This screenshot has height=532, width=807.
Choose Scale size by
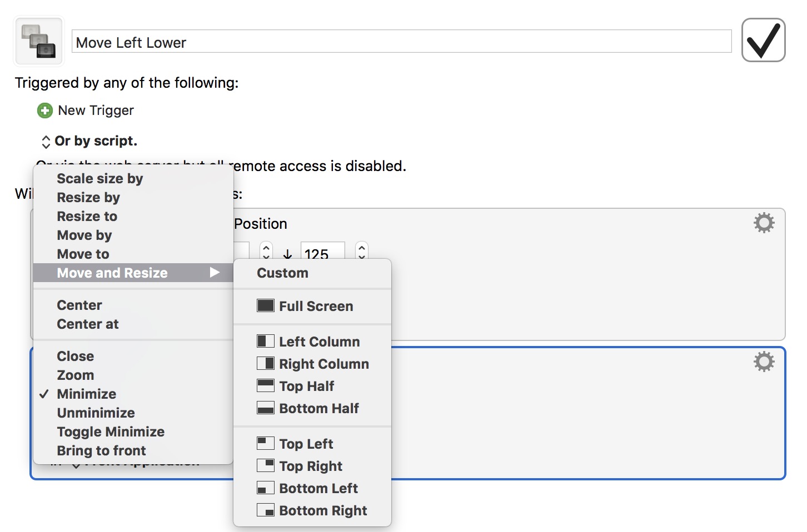tap(133, 178)
